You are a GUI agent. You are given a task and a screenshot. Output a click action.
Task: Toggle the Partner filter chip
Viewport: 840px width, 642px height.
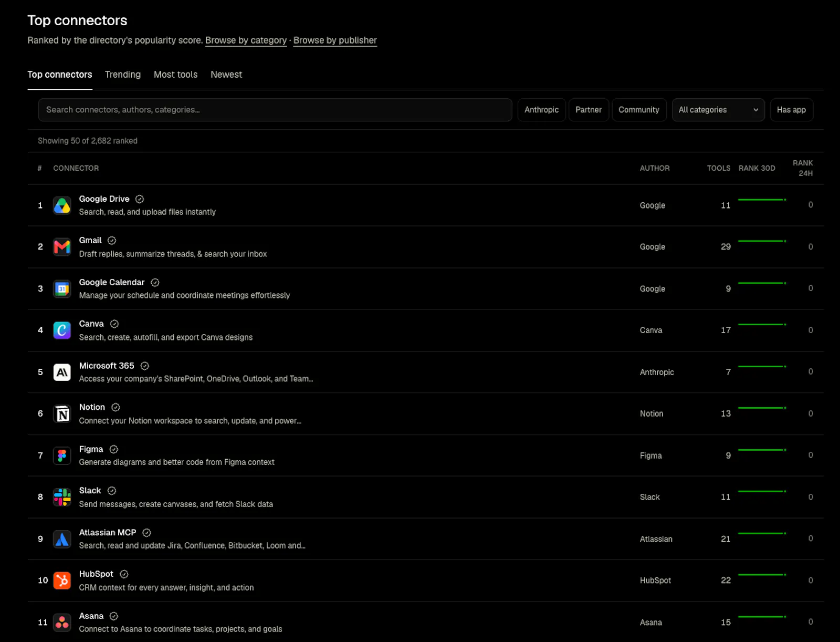(x=589, y=110)
